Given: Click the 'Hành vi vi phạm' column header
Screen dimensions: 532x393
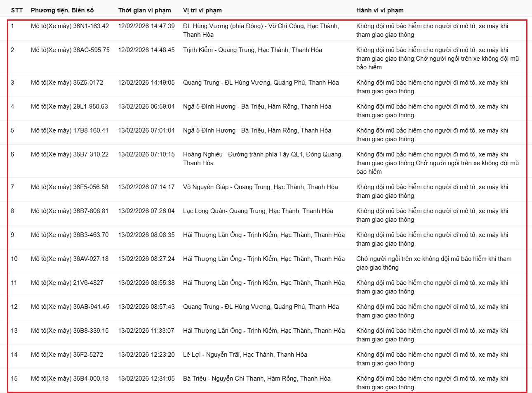Looking at the screenshot, I should (380, 10).
